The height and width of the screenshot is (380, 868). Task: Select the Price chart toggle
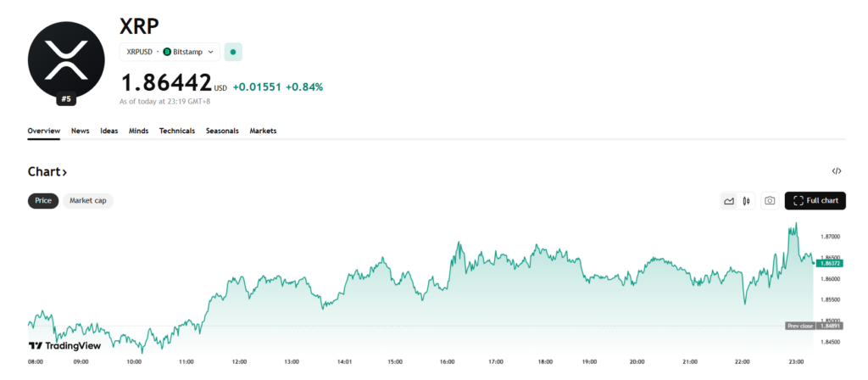(x=42, y=201)
